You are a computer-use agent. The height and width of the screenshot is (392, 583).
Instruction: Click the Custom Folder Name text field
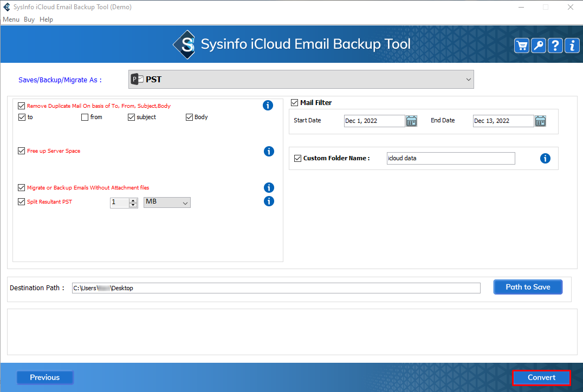[451, 158]
